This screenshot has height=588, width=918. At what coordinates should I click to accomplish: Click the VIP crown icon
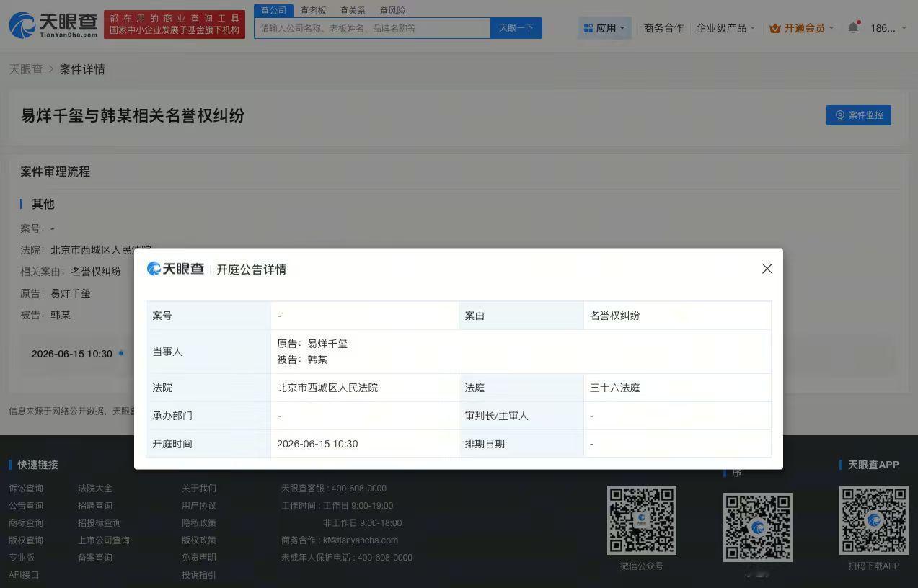(x=775, y=28)
